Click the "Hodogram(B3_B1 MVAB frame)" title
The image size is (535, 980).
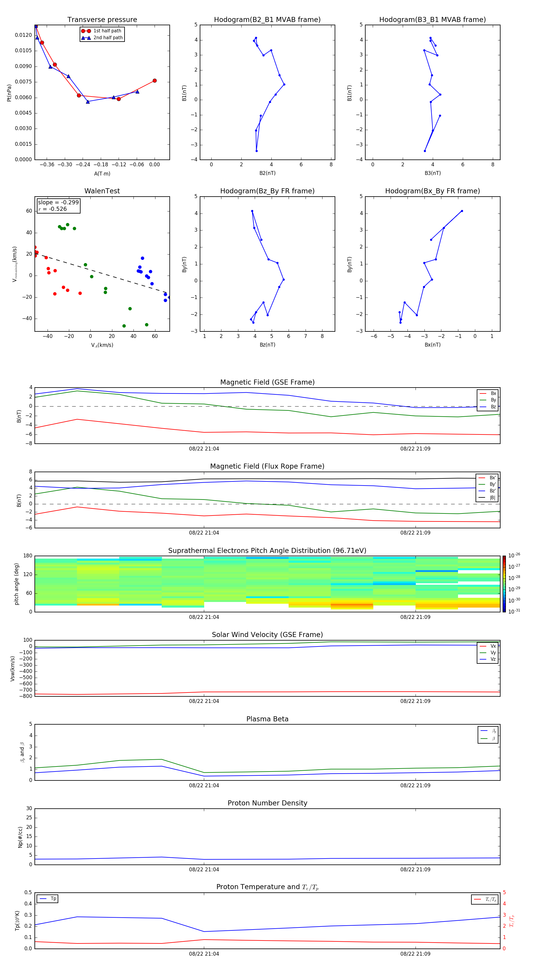[432, 19]
